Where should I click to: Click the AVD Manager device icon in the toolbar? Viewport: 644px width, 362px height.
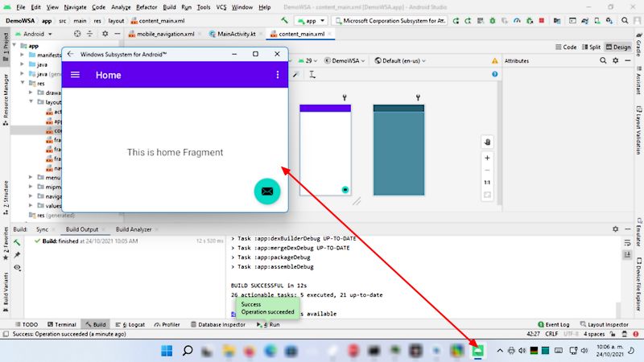(x=597, y=21)
